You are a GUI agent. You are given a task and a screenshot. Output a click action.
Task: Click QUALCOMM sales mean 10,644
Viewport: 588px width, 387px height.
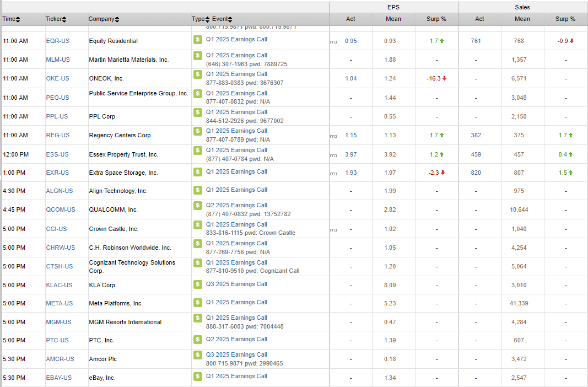[519, 209]
